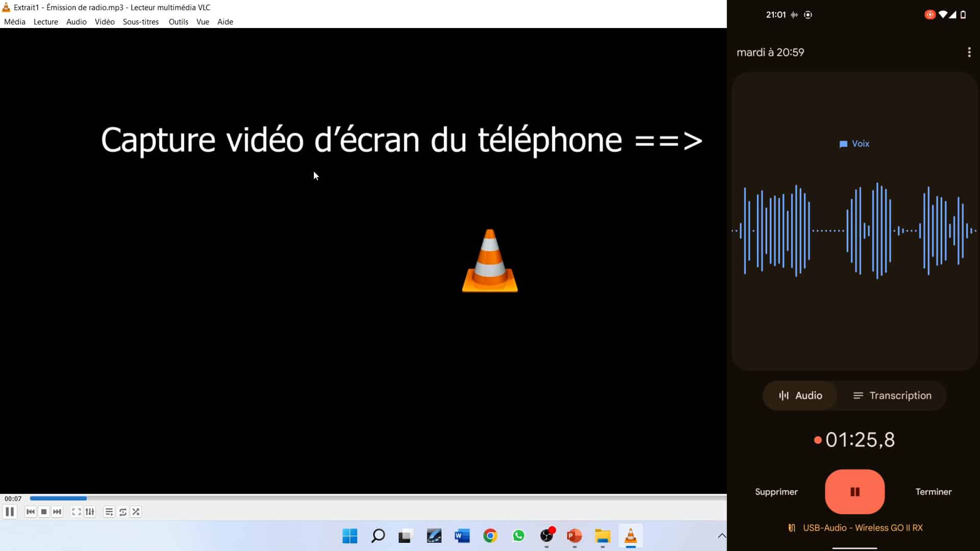Open OBS Studio from the taskbar
980x551 pixels.
point(547,536)
